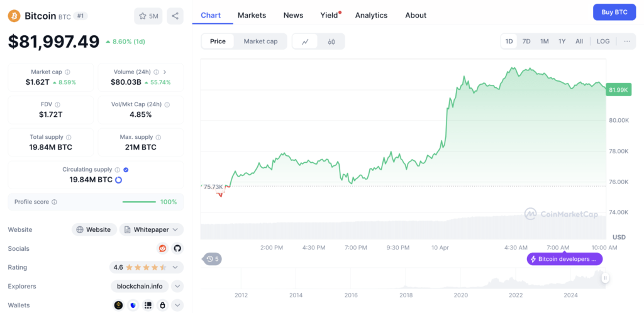Open the Markets tab

(x=252, y=15)
